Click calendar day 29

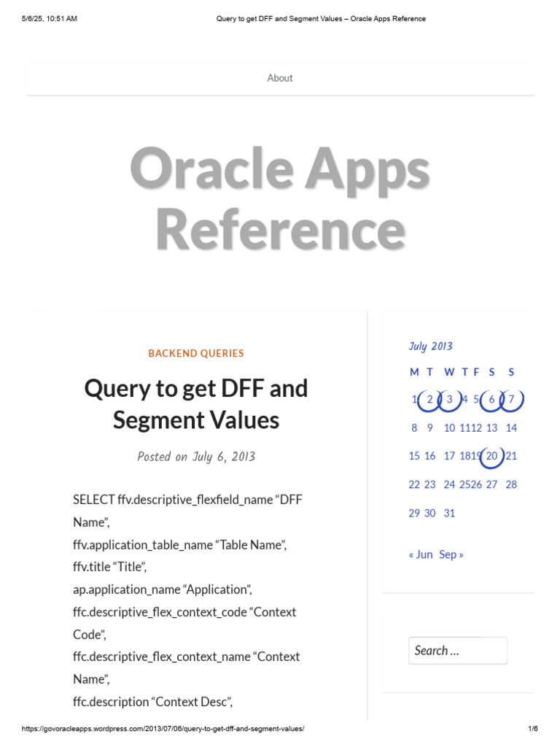tap(414, 513)
